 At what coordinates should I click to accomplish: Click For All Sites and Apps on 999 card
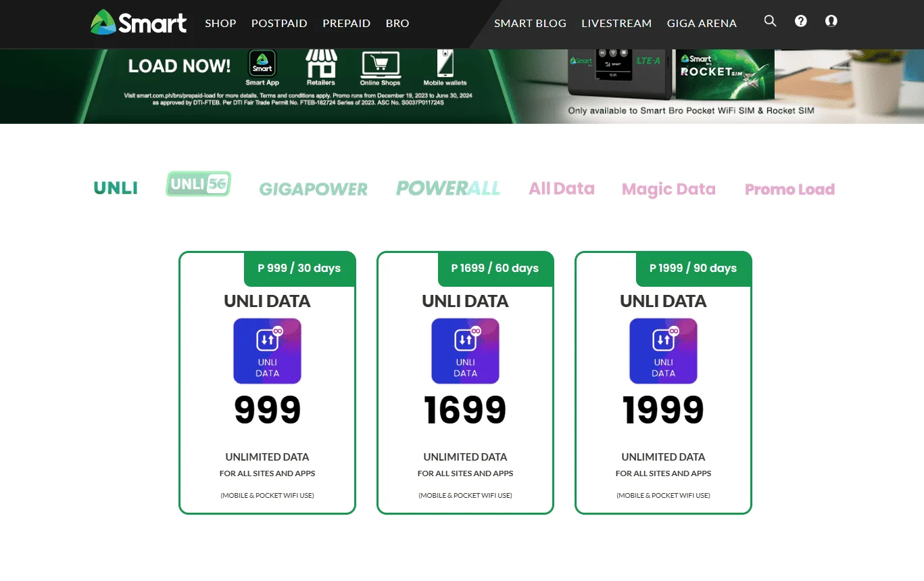267,473
